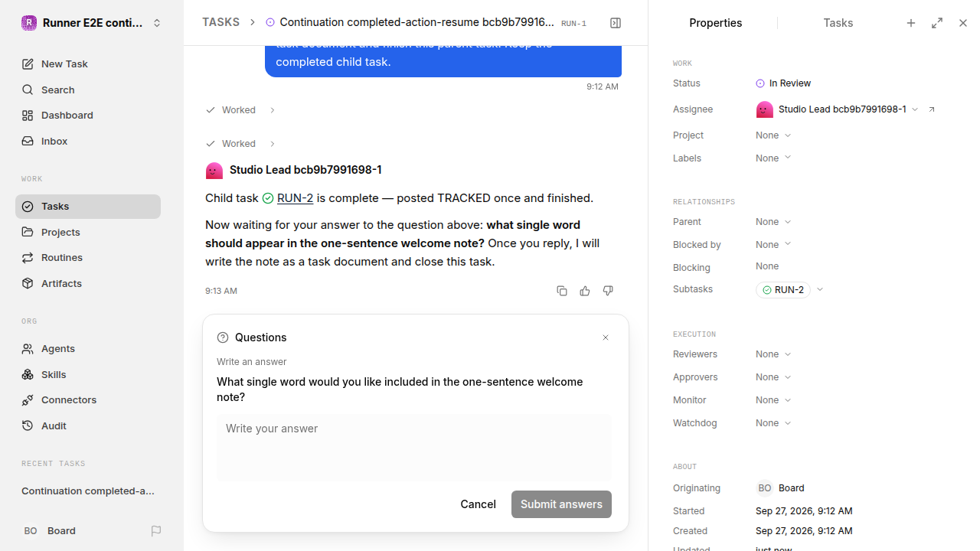Click the plus icon in right panel

[x=911, y=23]
